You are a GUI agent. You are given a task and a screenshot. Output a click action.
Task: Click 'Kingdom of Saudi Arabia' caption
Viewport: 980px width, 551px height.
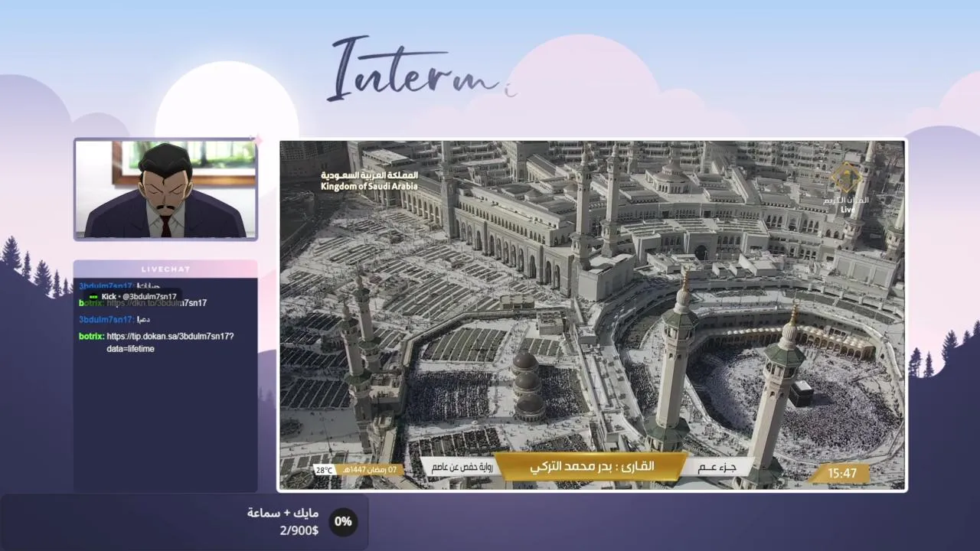[x=370, y=186]
